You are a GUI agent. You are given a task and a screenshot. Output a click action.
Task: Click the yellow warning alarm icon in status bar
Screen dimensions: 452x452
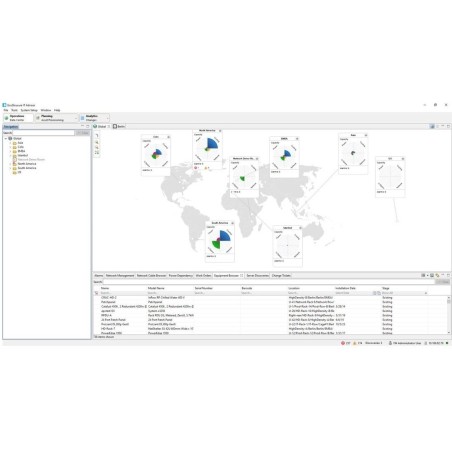354,343
